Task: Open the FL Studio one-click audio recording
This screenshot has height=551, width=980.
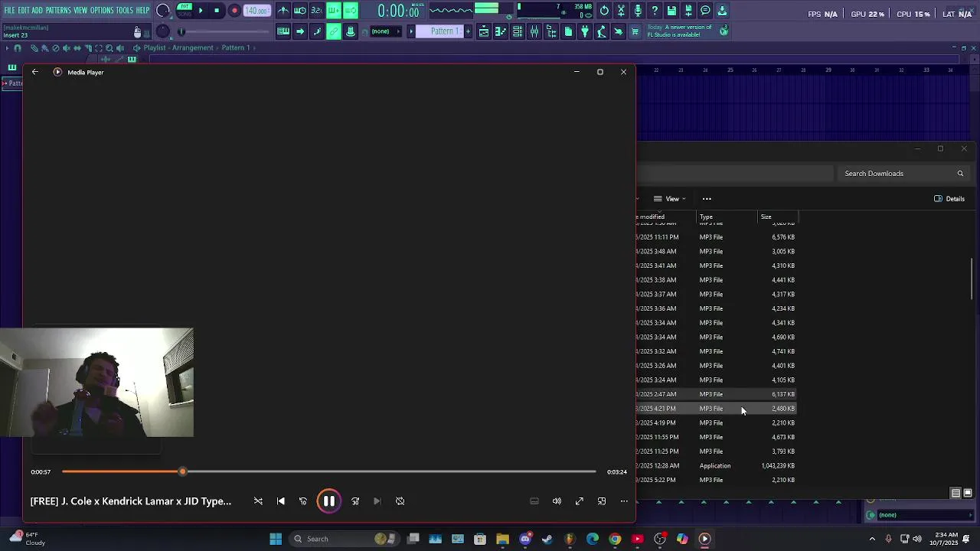Action: (638, 11)
